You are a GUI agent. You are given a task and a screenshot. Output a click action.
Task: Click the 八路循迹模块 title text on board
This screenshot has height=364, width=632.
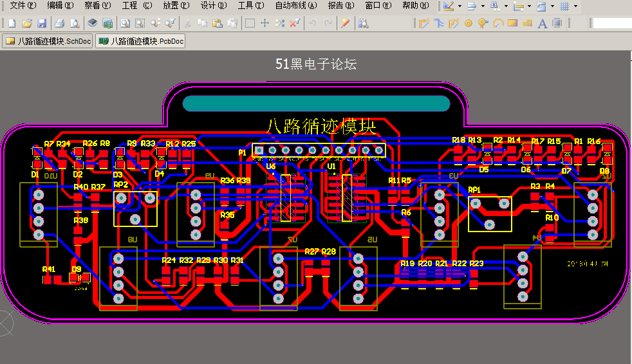click(321, 126)
